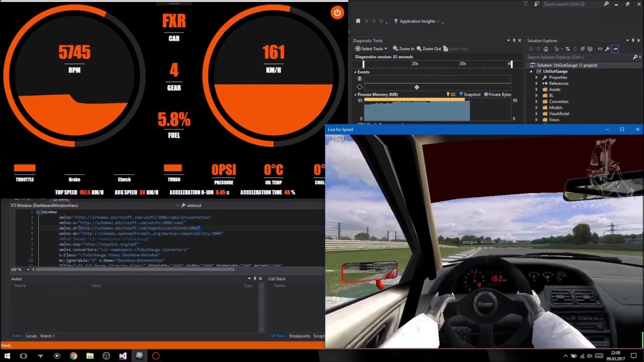Select the Views folder in Solution Explorer
Viewport: 644px width, 362px height.
554,120
